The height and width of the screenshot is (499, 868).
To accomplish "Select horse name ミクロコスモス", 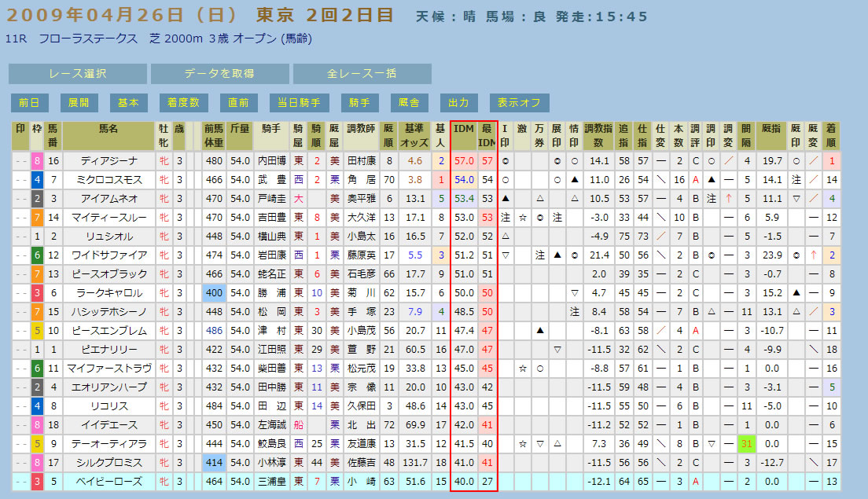I will (x=109, y=180).
